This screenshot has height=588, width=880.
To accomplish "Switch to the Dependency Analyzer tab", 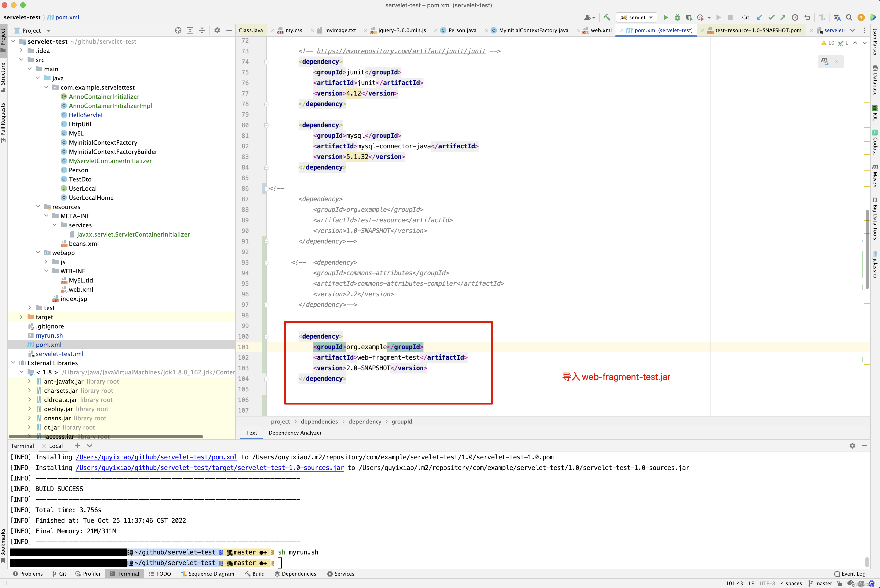I will 295,433.
